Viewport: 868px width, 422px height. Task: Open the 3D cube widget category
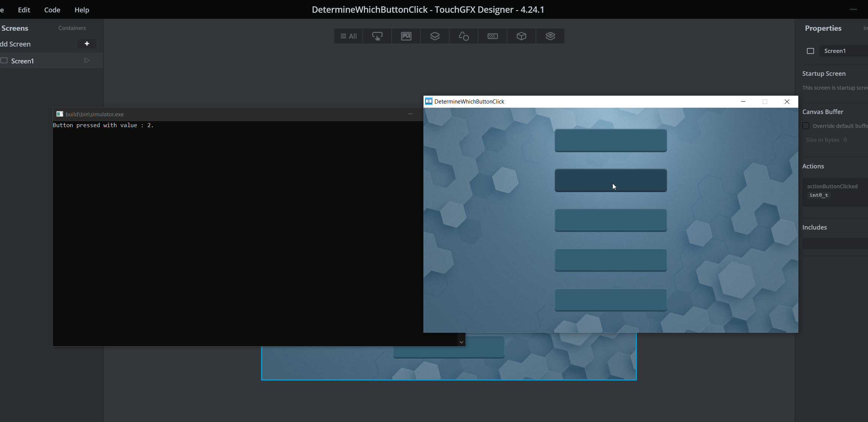(521, 36)
